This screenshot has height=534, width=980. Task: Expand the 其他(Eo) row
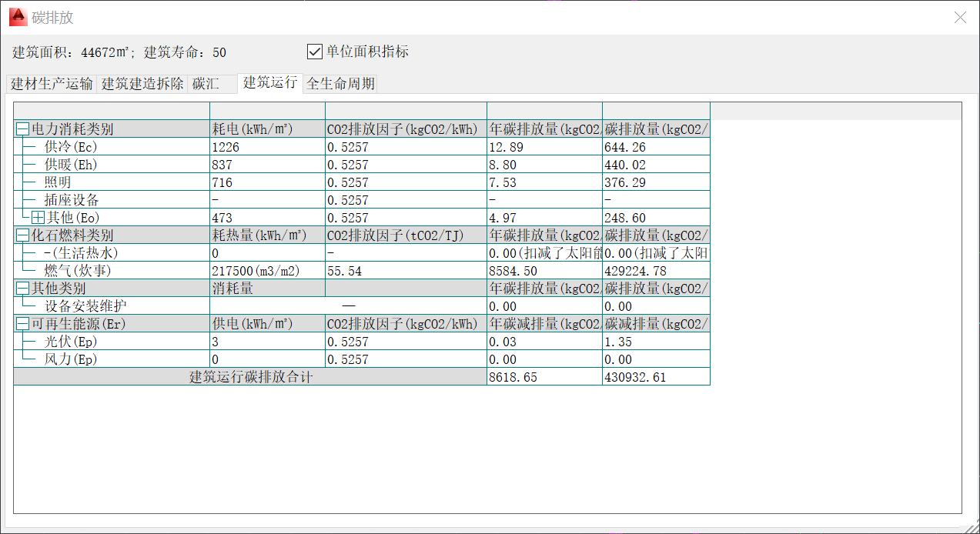38,218
